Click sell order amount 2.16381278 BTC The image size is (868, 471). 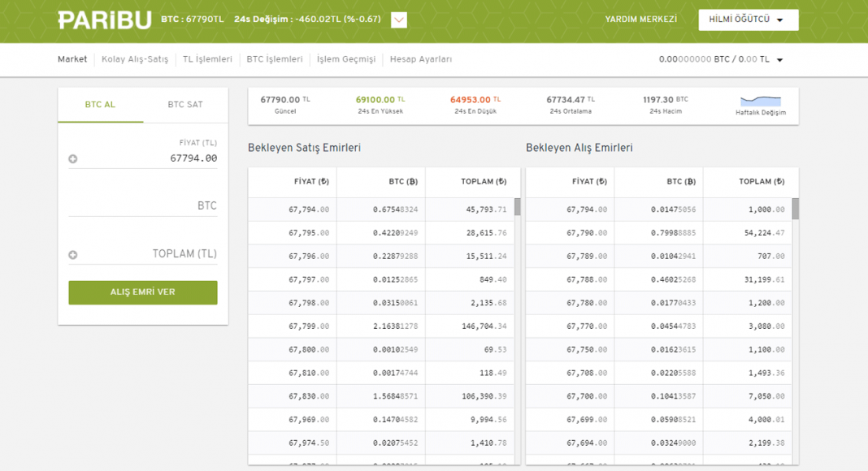(x=395, y=326)
